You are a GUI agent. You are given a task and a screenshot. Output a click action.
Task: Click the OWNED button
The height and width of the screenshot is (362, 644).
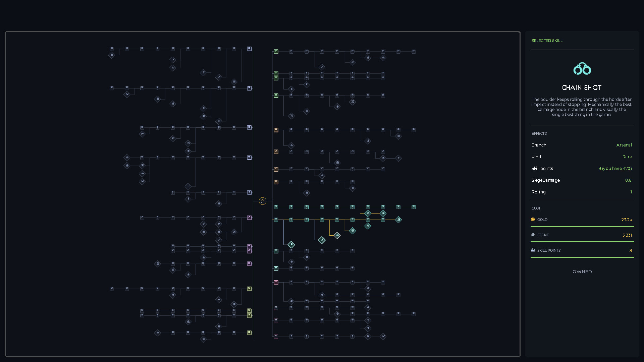[x=582, y=271]
